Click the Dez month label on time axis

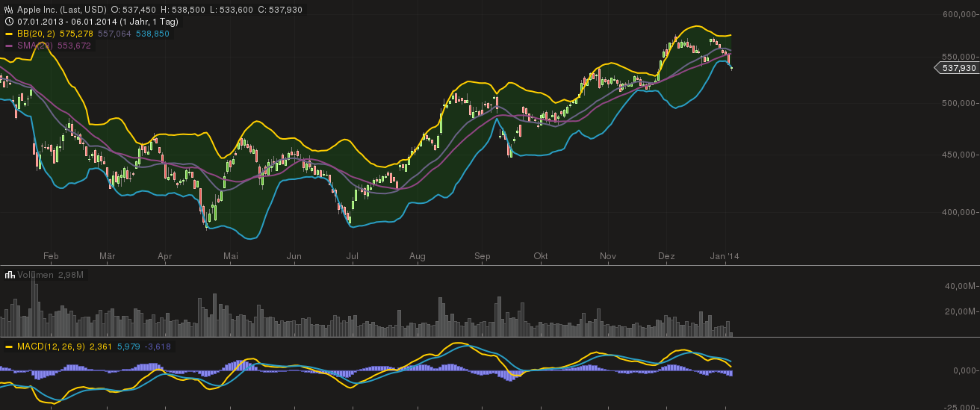tap(666, 256)
